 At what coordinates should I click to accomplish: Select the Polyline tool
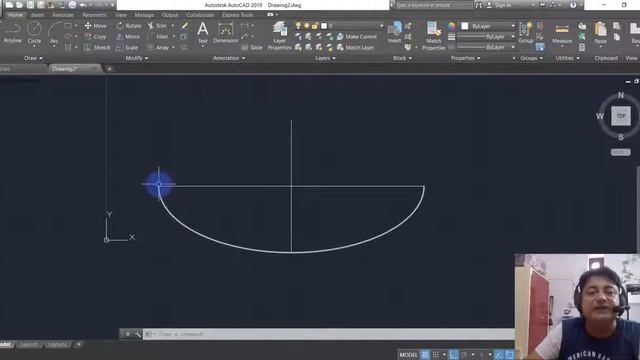pos(12,33)
